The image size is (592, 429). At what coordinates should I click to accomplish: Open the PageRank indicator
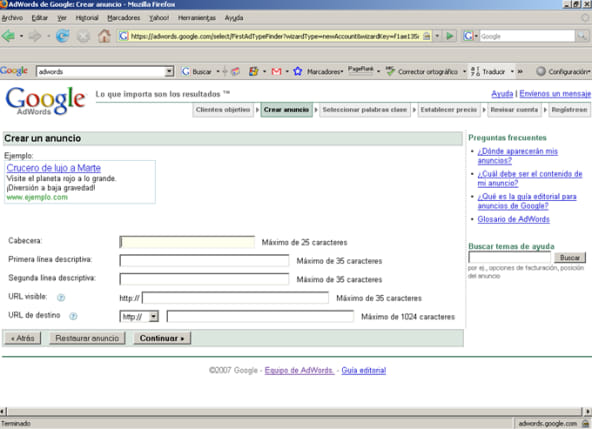click(360, 70)
